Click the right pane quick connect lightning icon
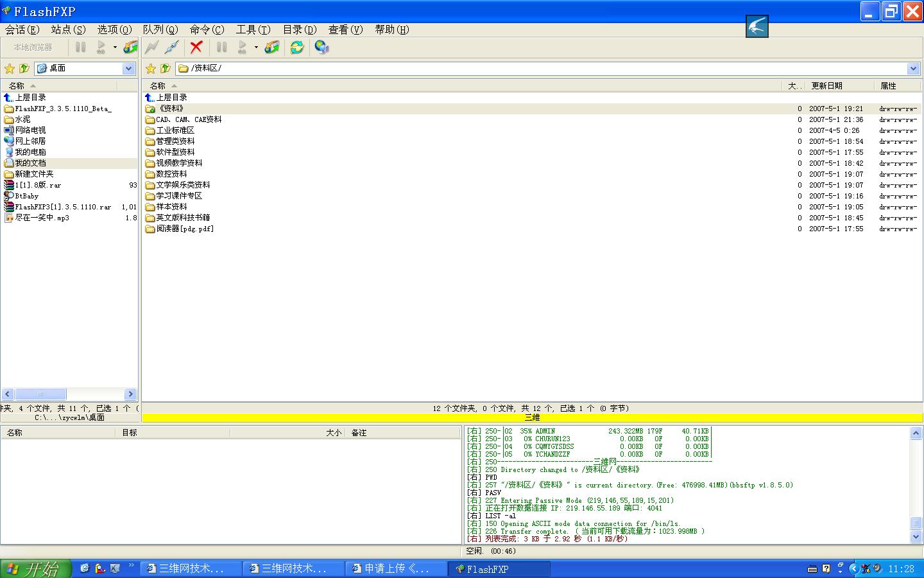 pyautogui.click(x=152, y=47)
